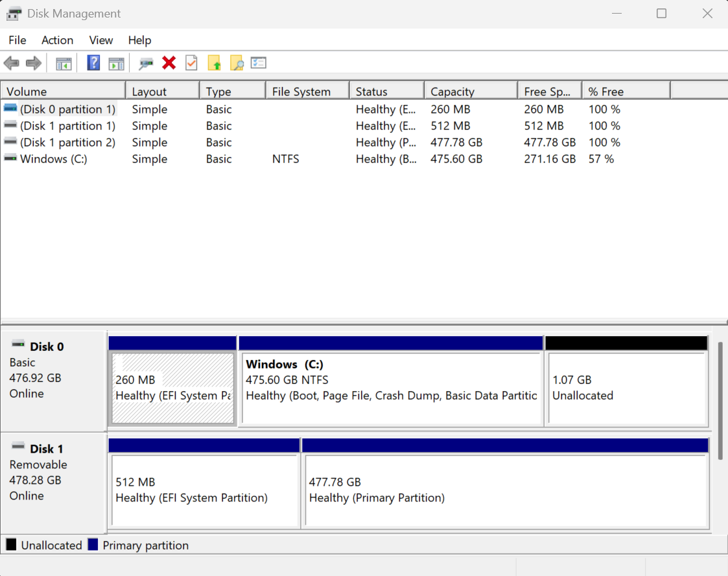728x576 pixels.
Task: Click the Disk 0 drive icon in the lower pane
Action: pos(18,344)
